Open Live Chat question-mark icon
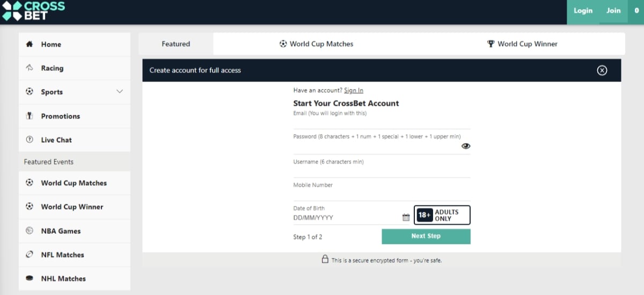 [30, 139]
